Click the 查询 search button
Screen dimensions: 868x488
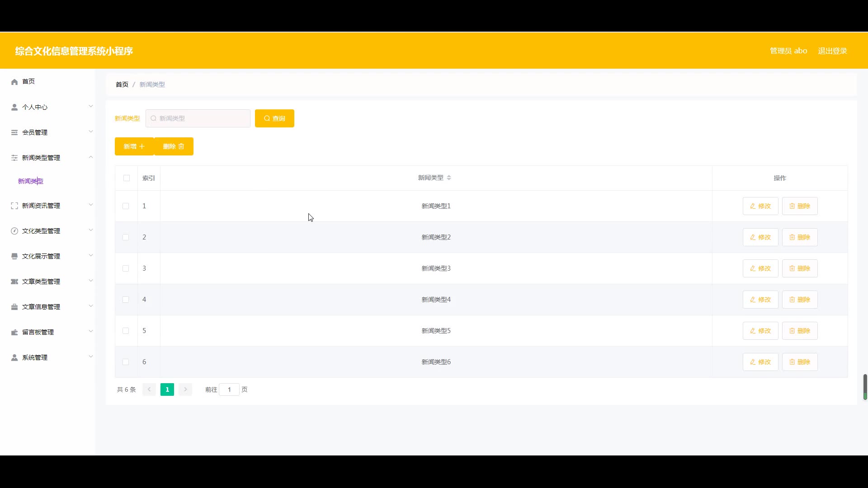[x=274, y=118]
